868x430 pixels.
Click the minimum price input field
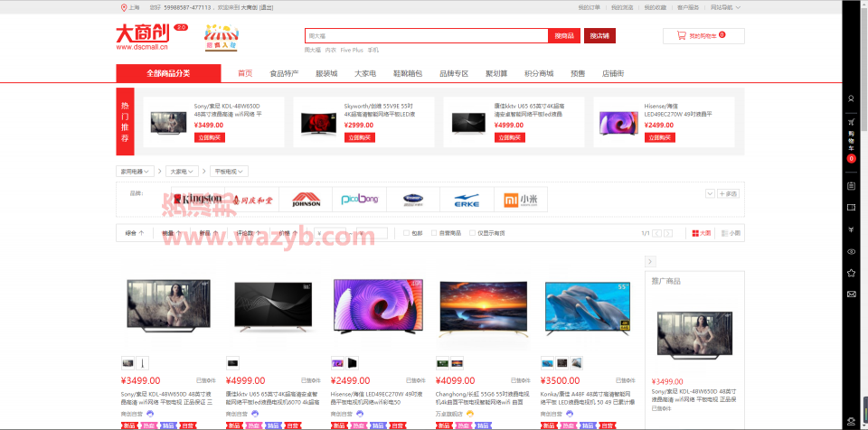[330, 233]
